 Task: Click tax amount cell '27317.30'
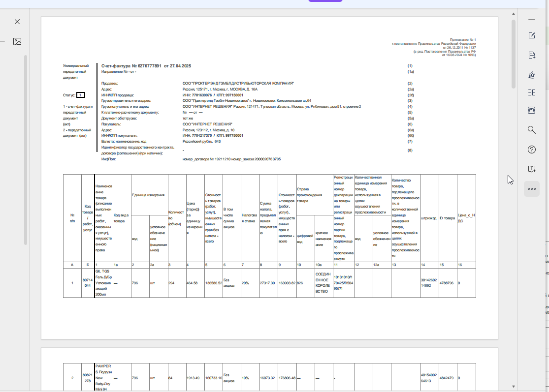tap(267, 283)
